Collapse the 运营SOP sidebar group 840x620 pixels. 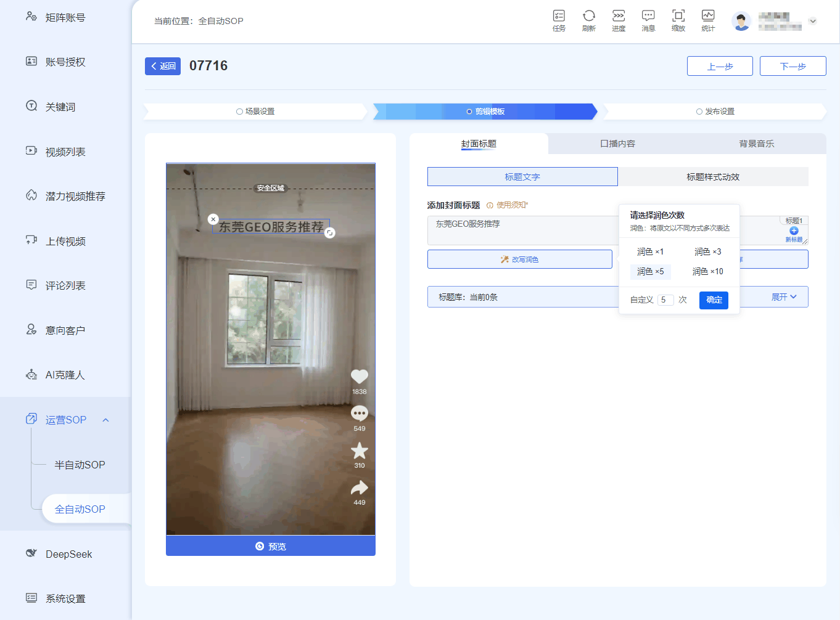(x=106, y=420)
